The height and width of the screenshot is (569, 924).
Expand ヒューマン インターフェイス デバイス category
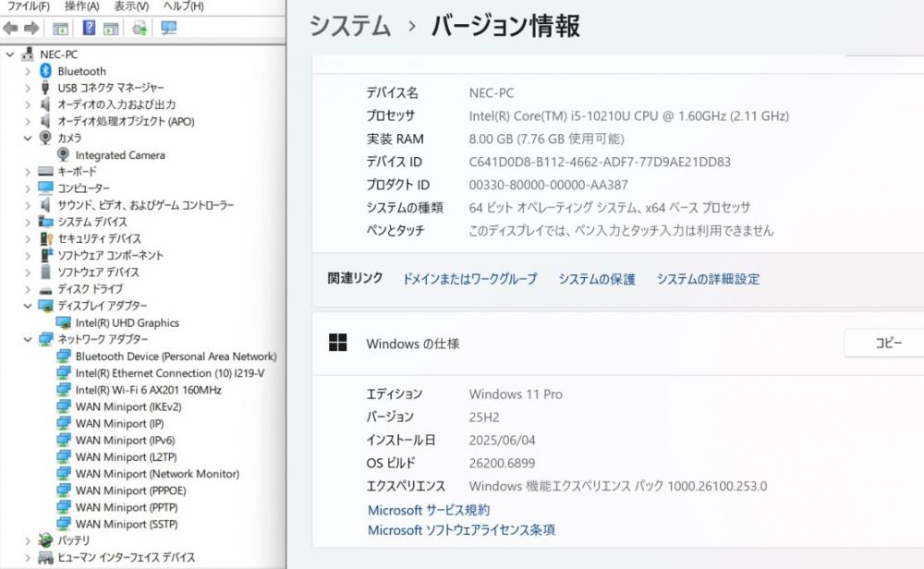click(28, 557)
